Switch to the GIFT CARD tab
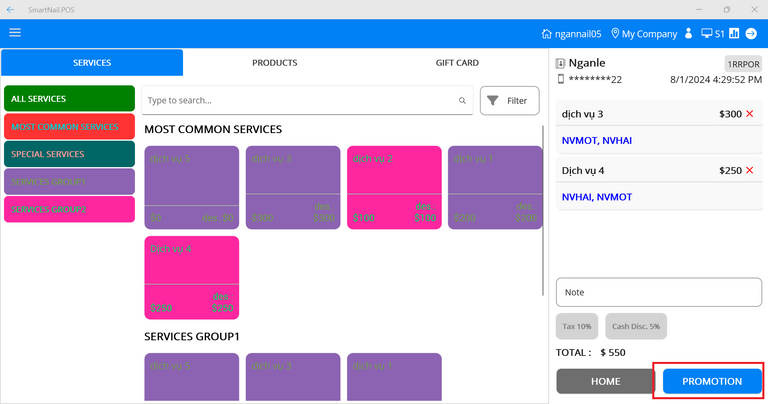This screenshot has width=768, height=404. [456, 63]
